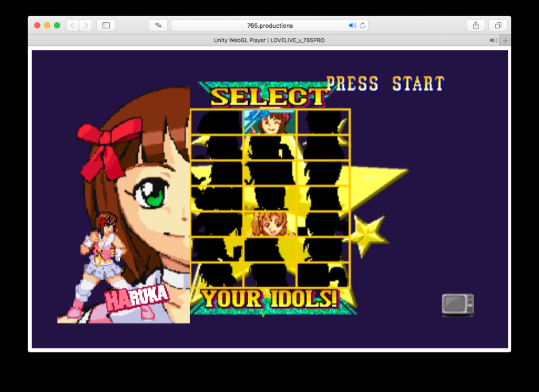Click the Safari forward arrow button
Screen dimensions: 539x392
pyautogui.click(x=86, y=25)
